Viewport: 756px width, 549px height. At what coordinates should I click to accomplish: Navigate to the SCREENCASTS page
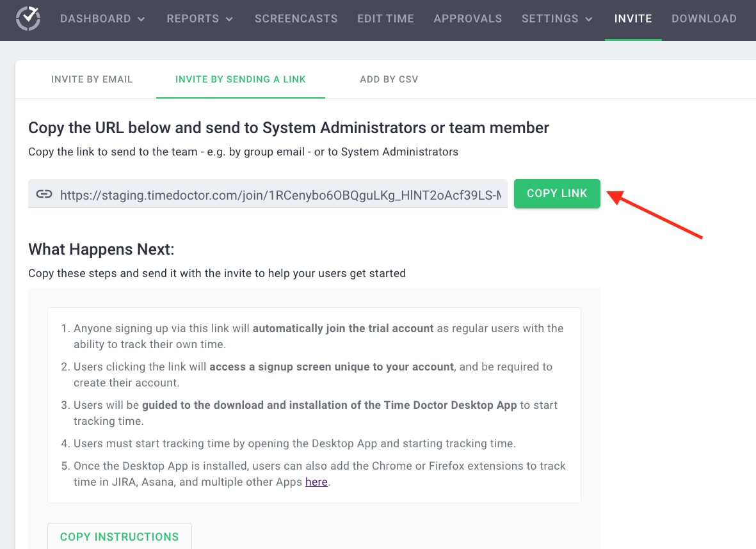point(296,19)
